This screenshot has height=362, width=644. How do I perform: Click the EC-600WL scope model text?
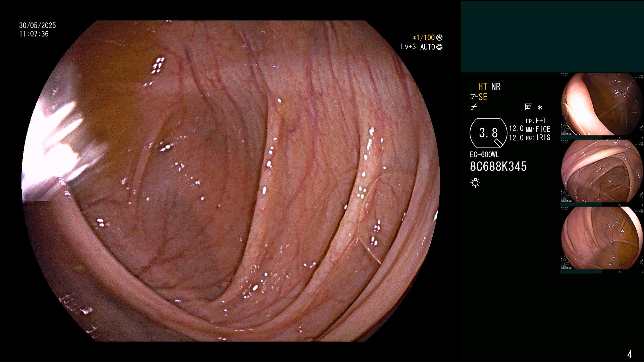[484, 155]
